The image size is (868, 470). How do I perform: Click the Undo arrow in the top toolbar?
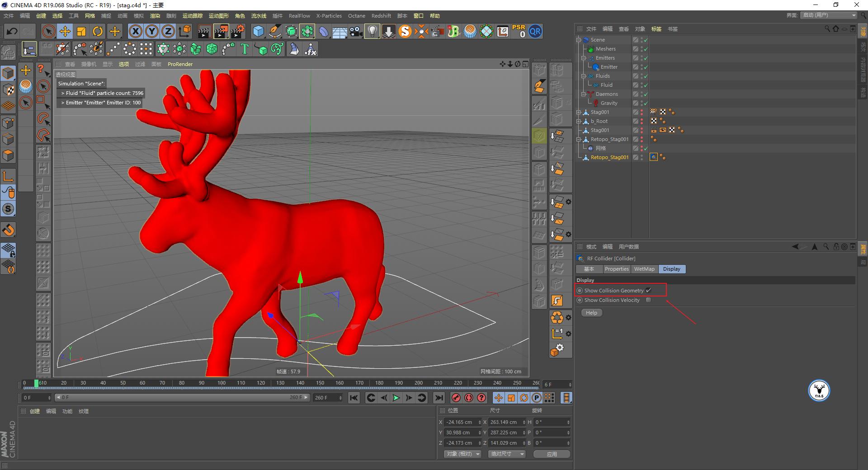12,32
